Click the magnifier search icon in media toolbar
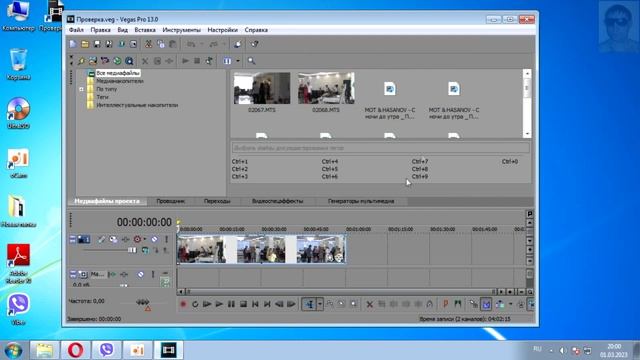 [x=251, y=61]
